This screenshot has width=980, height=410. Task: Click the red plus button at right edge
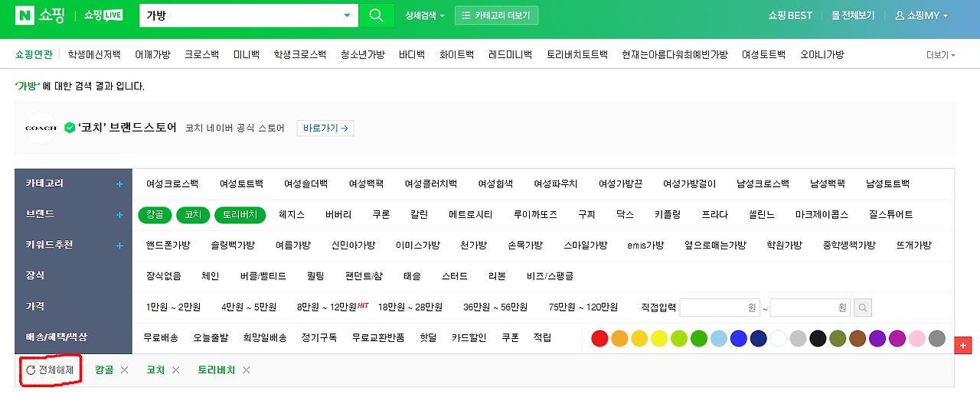(964, 345)
